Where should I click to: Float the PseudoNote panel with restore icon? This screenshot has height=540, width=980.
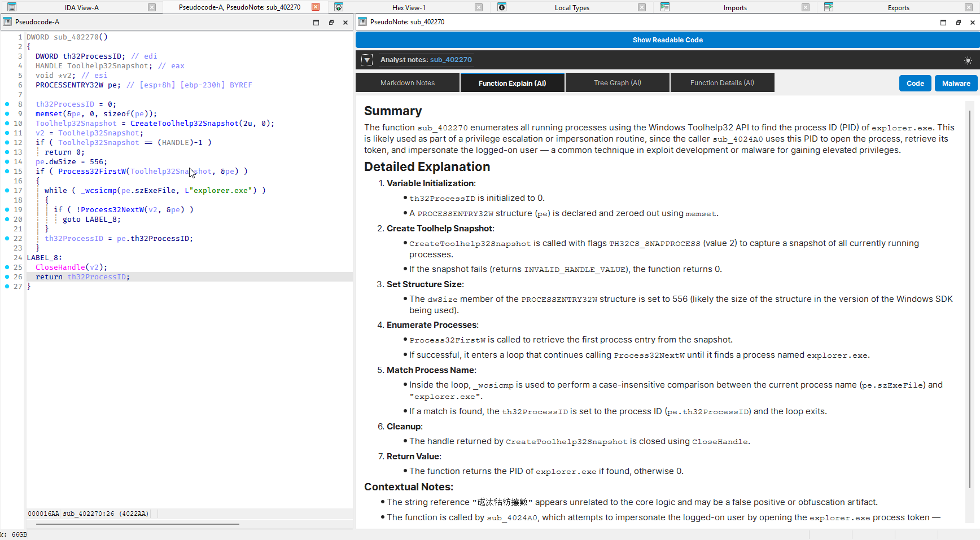[x=959, y=23]
